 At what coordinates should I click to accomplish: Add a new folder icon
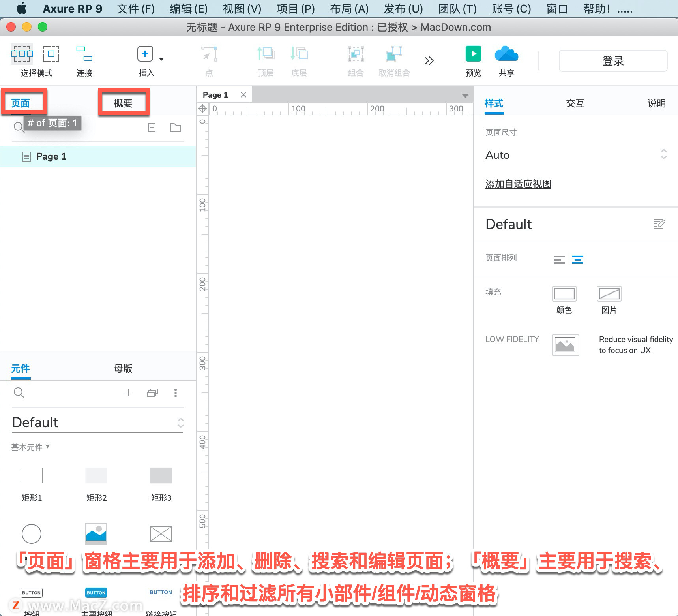click(176, 128)
